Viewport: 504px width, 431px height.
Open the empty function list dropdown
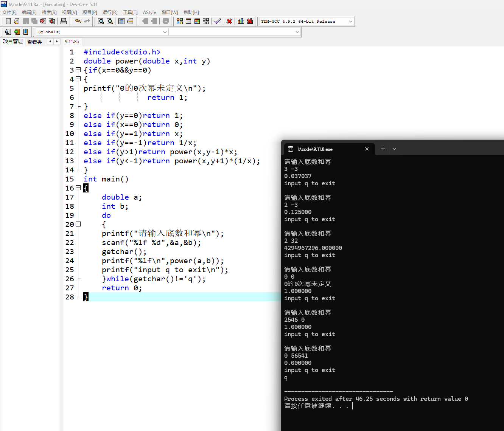(234, 32)
